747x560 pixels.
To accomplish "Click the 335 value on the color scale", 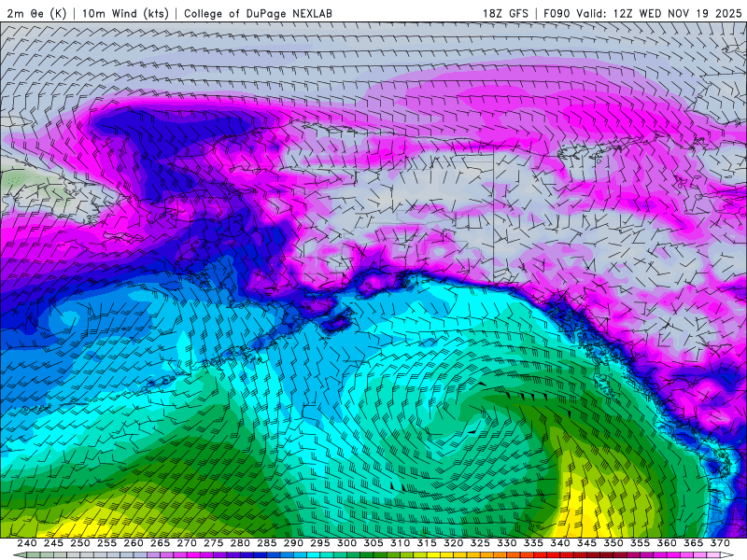I will [x=533, y=543].
